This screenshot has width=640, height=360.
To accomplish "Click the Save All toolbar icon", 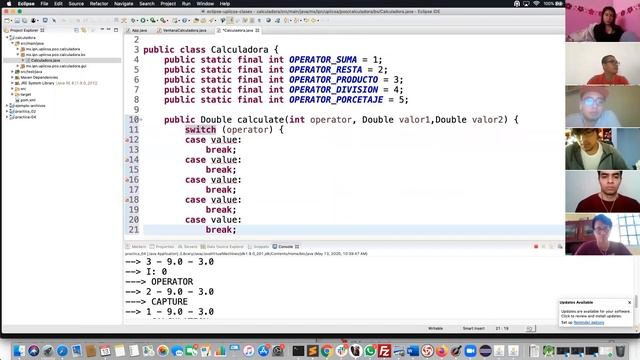I will tap(24, 20).
